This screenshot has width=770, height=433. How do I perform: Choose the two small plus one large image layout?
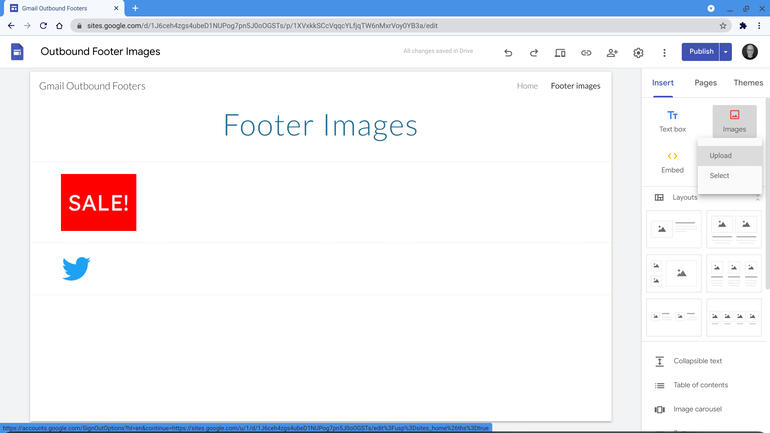click(674, 273)
